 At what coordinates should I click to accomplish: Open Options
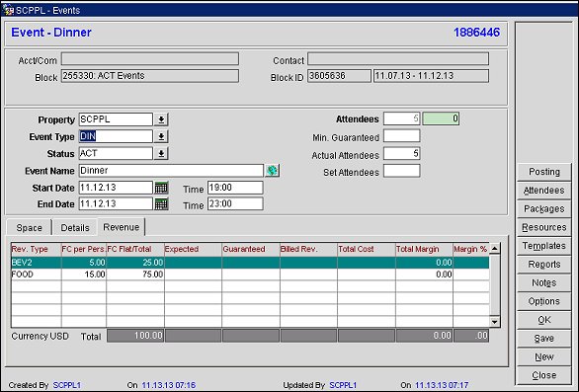pos(543,301)
